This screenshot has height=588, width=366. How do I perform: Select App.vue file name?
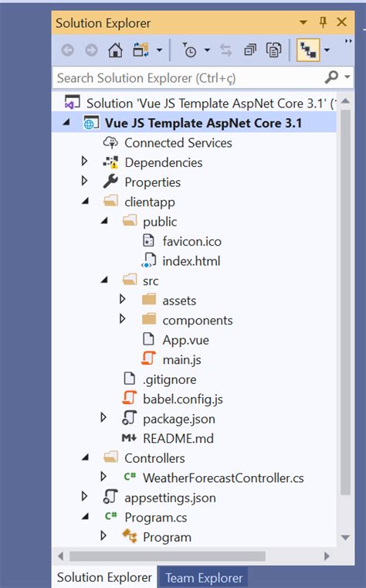186,341
